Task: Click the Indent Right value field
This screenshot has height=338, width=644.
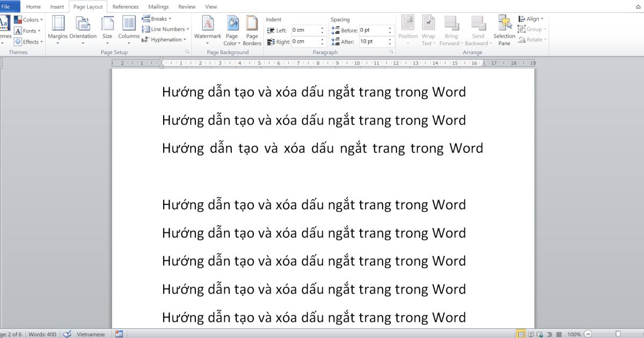Action: pyautogui.click(x=305, y=41)
